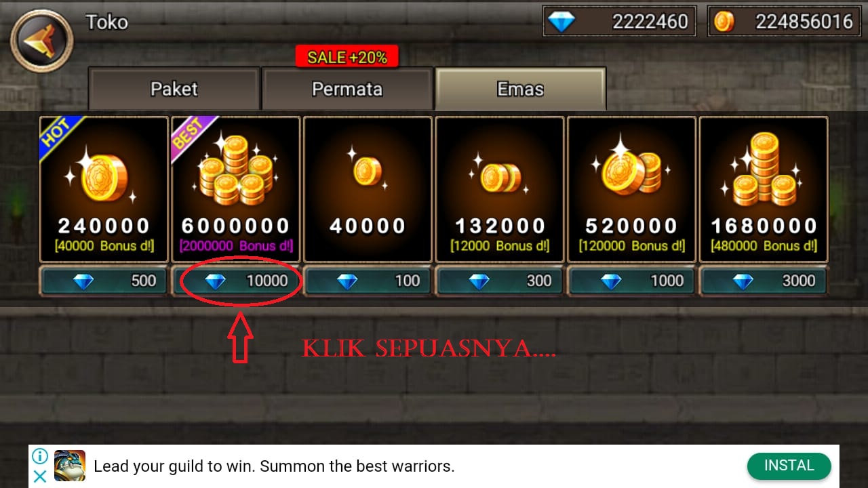Tap the blue diamond currency icon

pyautogui.click(x=561, y=22)
